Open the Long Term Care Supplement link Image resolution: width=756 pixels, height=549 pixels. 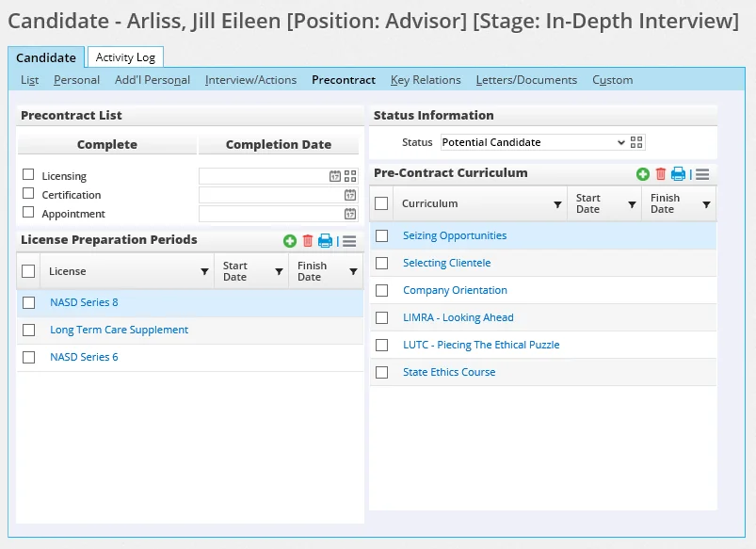[119, 330]
